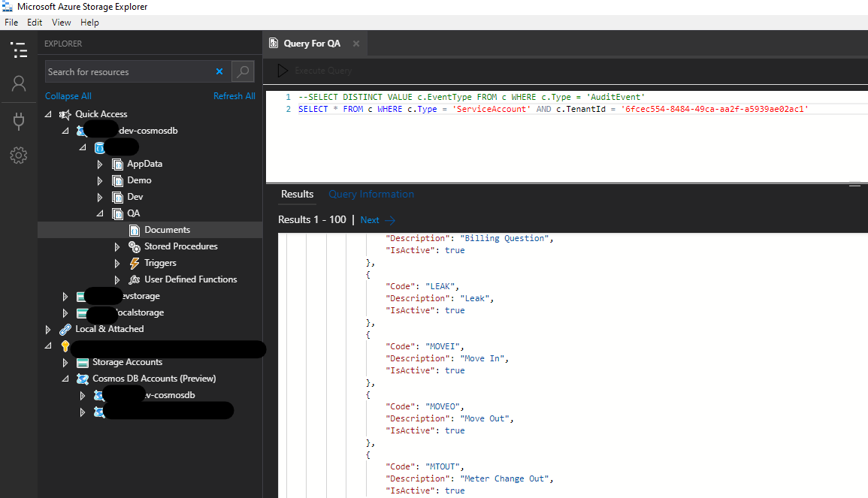868x498 pixels.
Task: Click the User Defined Functions icon
Action: tap(135, 280)
